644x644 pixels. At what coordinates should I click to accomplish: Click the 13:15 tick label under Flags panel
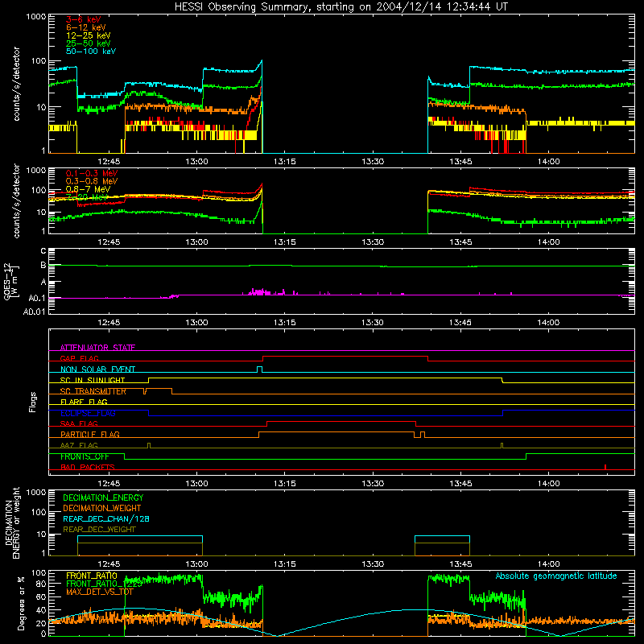285,484
